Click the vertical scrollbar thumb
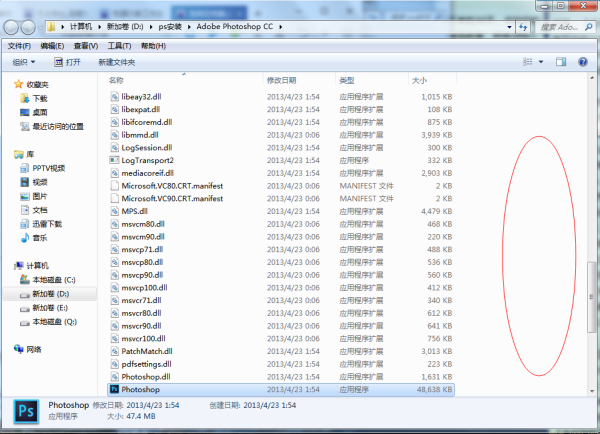This screenshot has height=434, width=600. [x=591, y=297]
